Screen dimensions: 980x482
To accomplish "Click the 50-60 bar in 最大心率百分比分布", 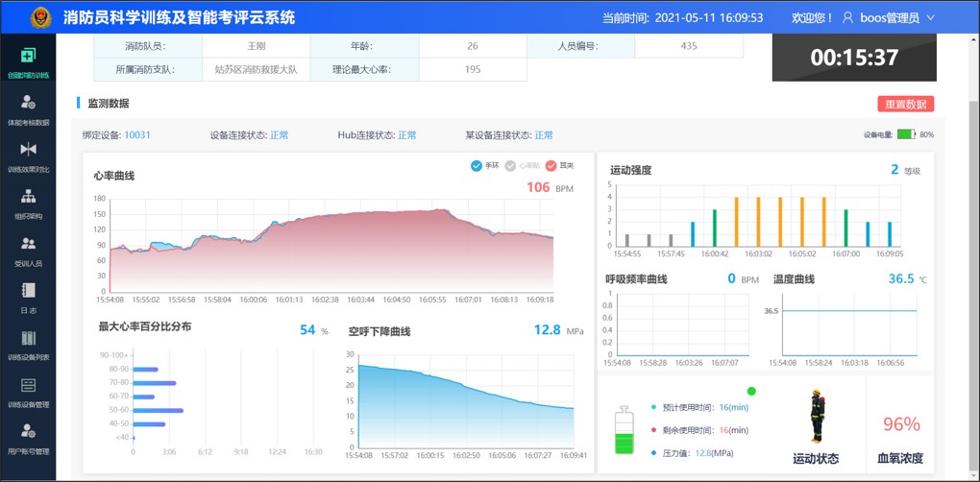I will pyautogui.click(x=158, y=410).
